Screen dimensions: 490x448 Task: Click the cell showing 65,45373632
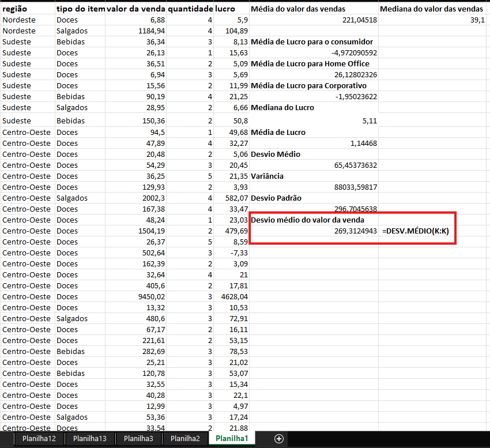(314, 165)
